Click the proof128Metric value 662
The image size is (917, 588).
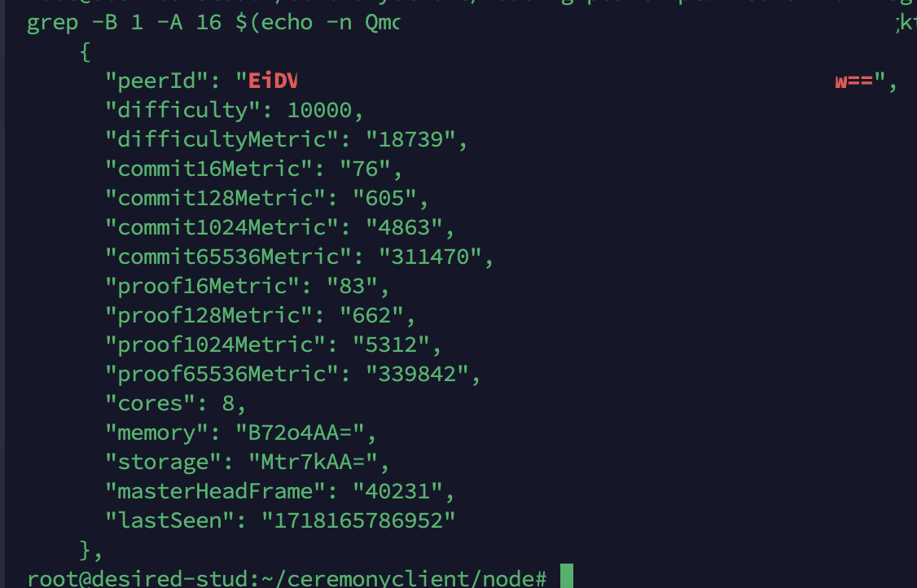(x=371, y=315)
